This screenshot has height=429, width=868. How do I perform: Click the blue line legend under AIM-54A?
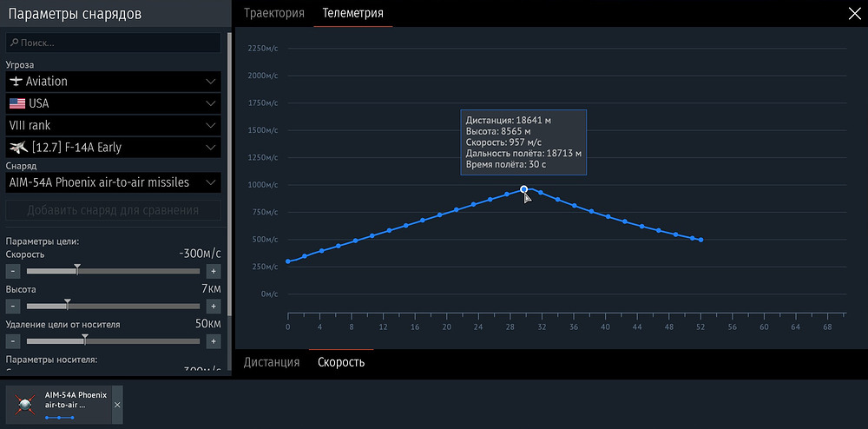(59, 418)
